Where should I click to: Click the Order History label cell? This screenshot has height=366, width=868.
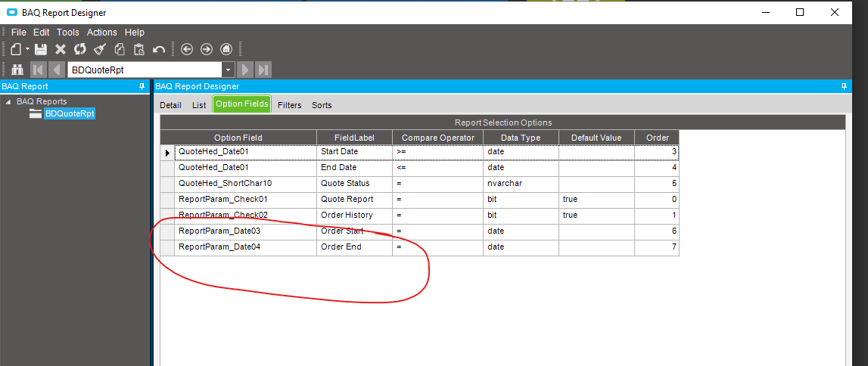(x=354, y=215)
